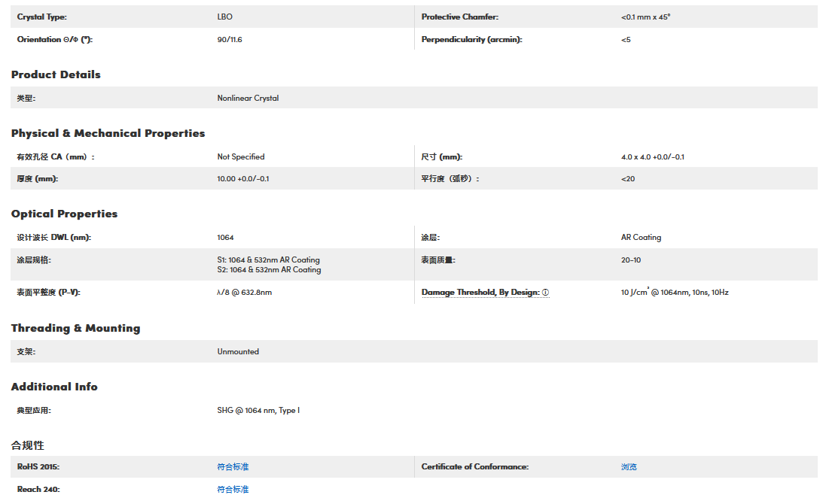This screenshot has width=823, height=504.
Task: Click the Physical & Mechanical Properties heading
Action: pos(108,133)
